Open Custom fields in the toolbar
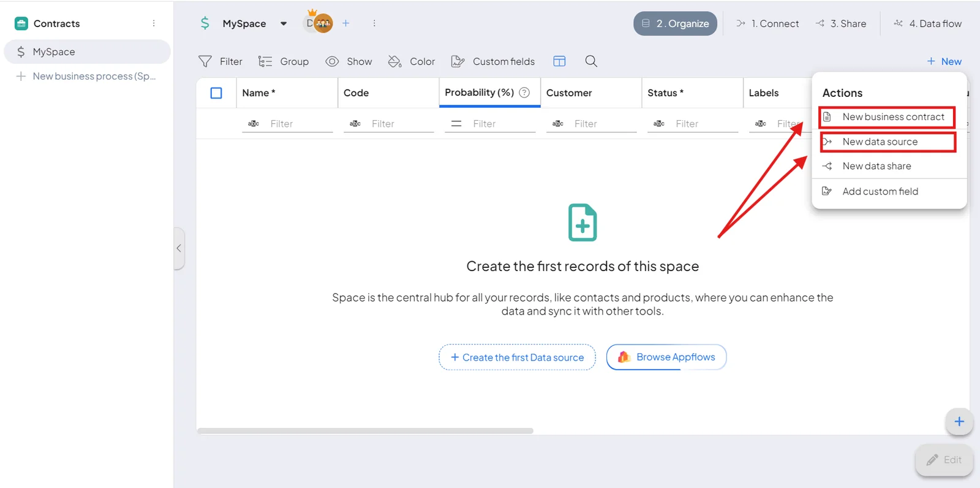 (x=493, y=61)
